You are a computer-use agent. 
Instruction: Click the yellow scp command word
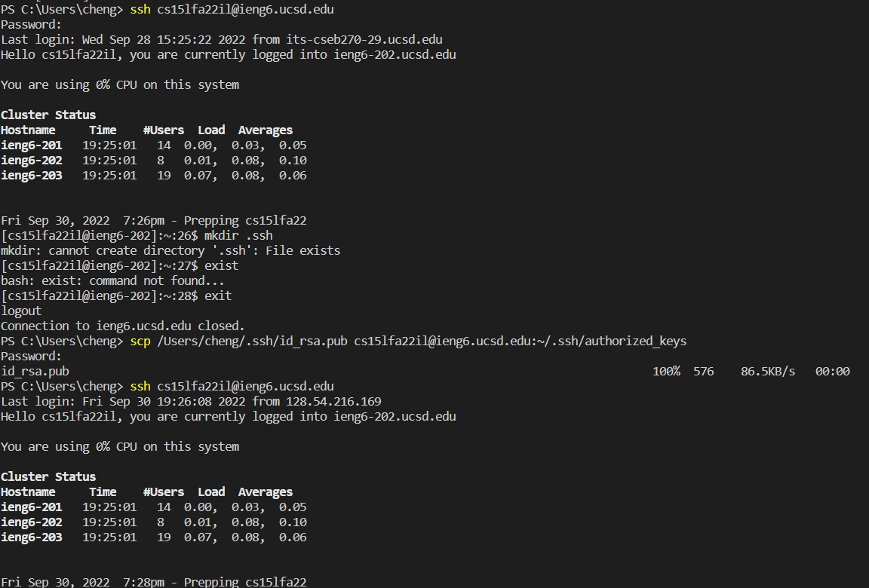click(x=140, y=341)
